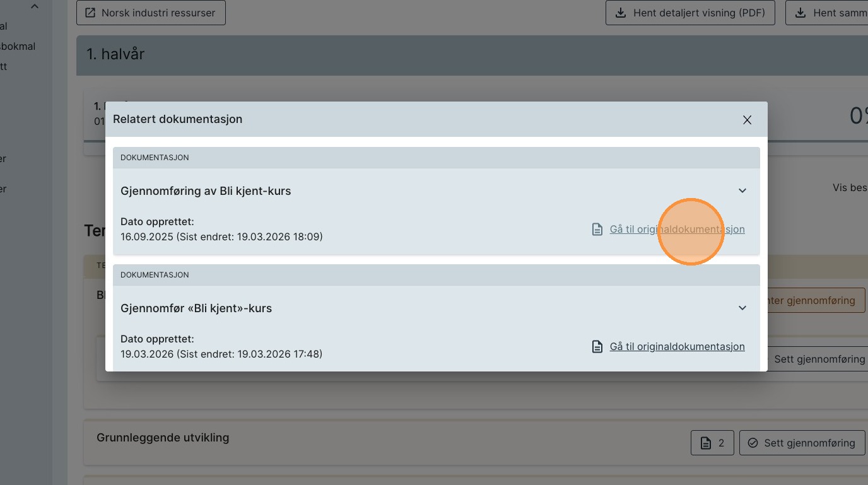Open originaldokumentasjon link for Gjennomføring av Bli kjent-kurs
This screenshot has width=868, height=485.
(x=677, y=230)
